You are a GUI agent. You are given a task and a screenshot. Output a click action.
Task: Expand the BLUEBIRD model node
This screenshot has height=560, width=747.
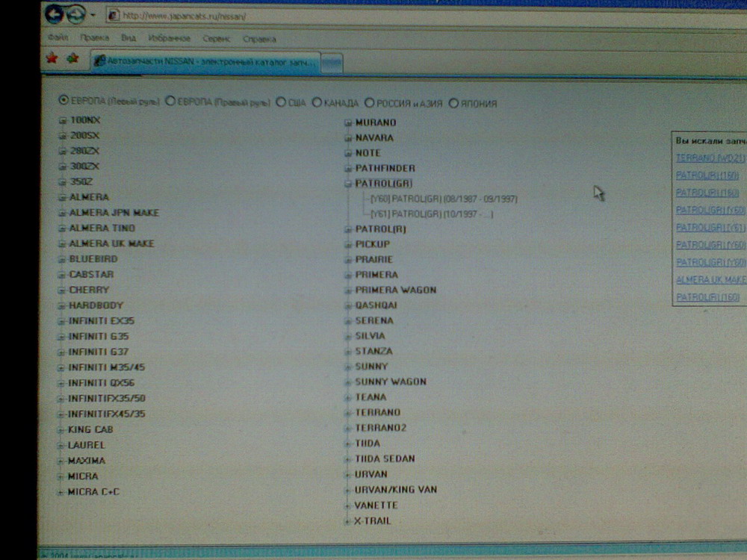pos(61,259)
